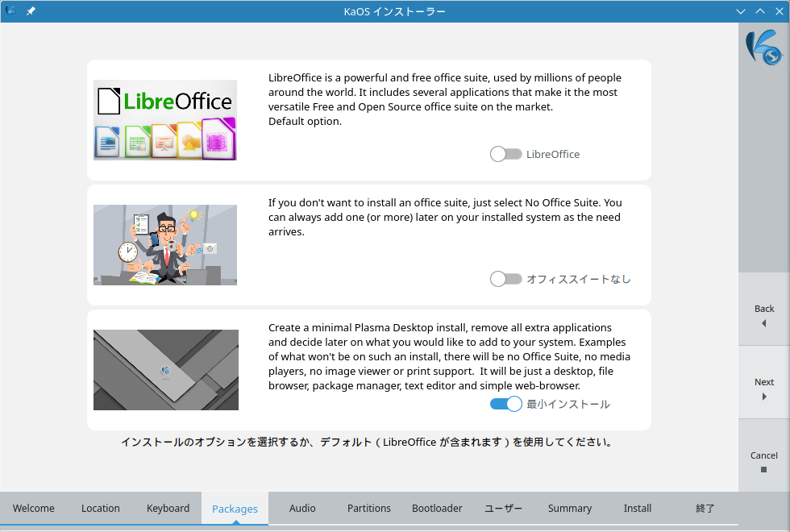Click the インストールのオプション instruction text
This screenshot has height=532, width=790.
368,443
